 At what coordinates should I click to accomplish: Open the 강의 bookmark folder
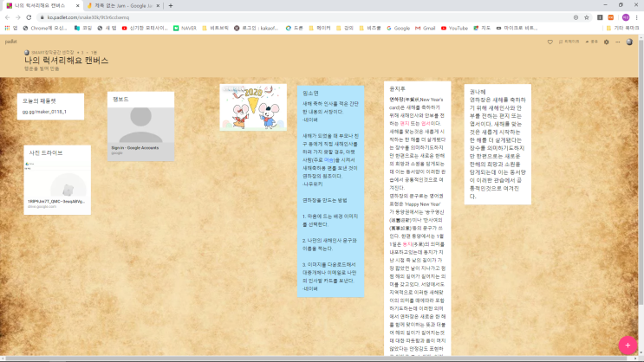pyautogui.click(x=345, y=28)
